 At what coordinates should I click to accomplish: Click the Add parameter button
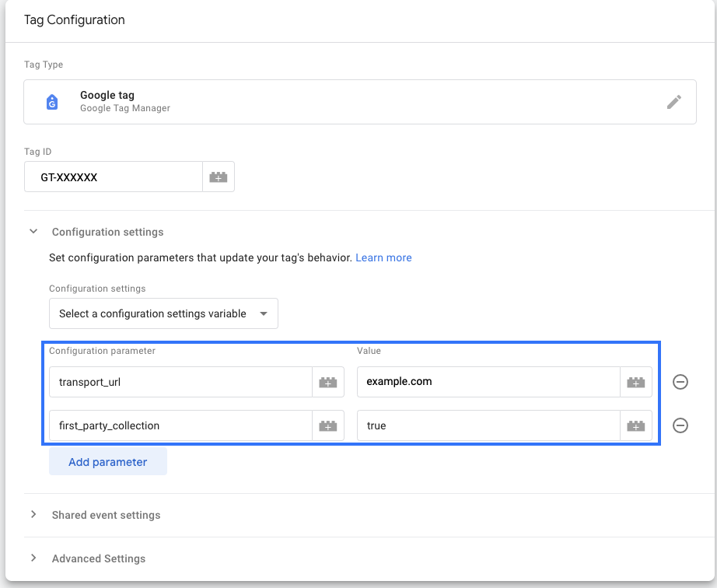coord(107,461)
